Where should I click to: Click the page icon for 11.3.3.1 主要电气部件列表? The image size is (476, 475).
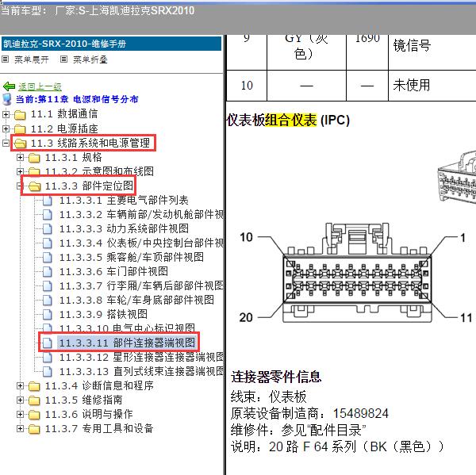(48, 200)
